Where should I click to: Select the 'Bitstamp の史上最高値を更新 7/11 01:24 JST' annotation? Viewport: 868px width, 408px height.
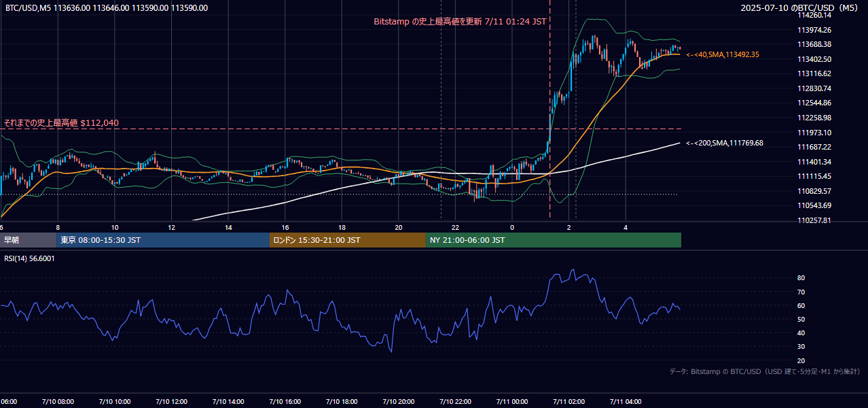(x=460, y=22)
